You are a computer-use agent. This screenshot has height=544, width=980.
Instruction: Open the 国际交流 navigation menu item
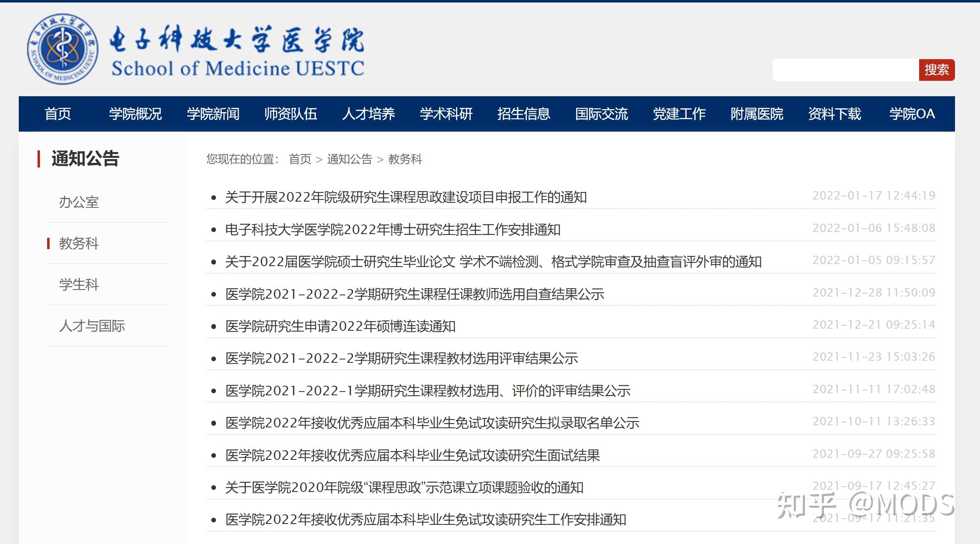click(x=602, y=114)
